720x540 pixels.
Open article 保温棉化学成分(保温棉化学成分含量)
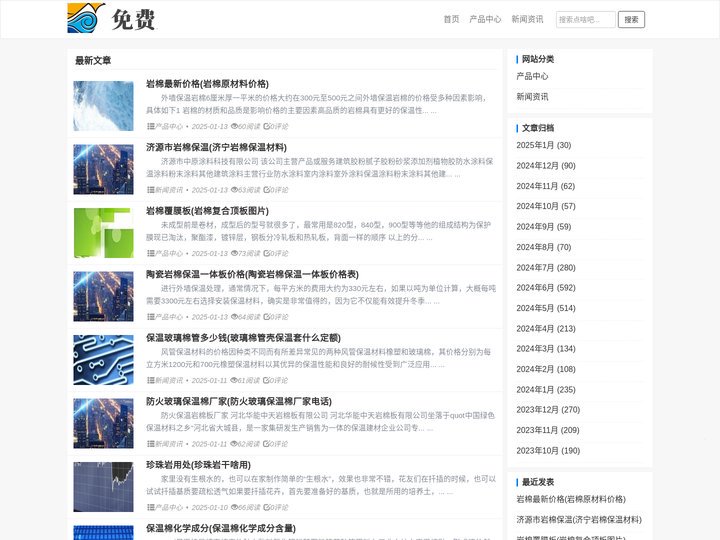click(221, 528)
